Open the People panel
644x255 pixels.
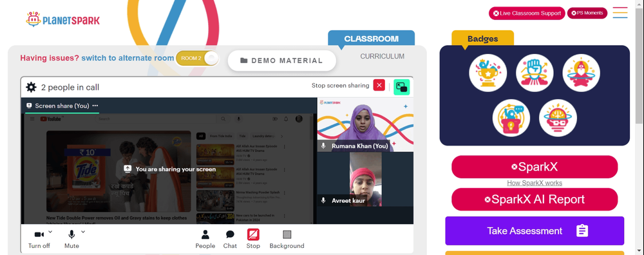pyautogui.click(x=205, y=239)
